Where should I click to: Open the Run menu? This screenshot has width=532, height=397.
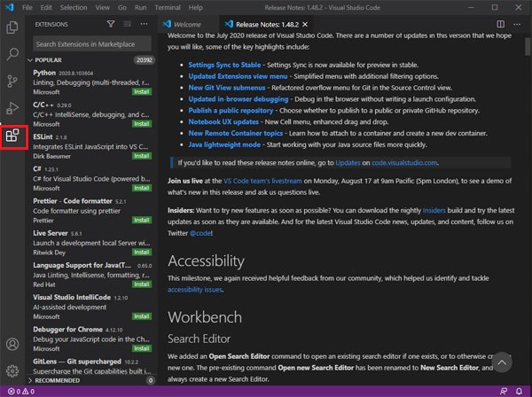[140, 7]
